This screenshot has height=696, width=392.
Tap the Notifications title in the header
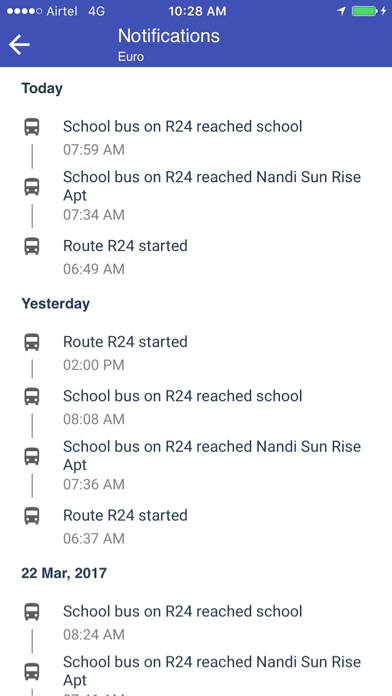pos(169,36)
